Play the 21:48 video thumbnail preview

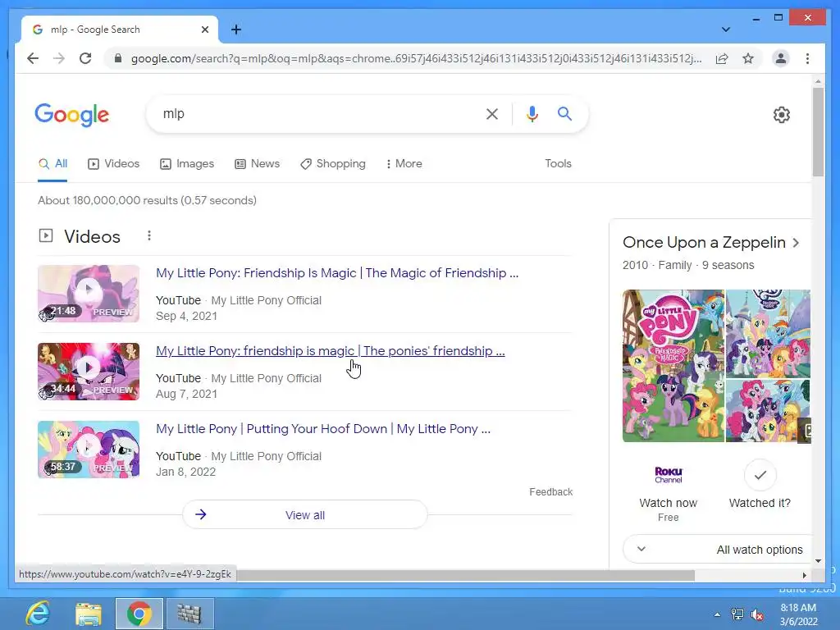(x=89, y=294)
